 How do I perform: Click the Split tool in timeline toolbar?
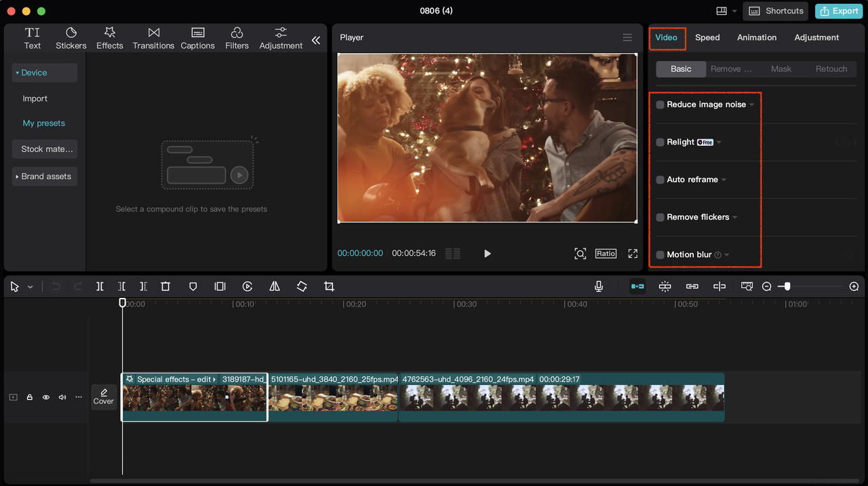tap(100, 286)
